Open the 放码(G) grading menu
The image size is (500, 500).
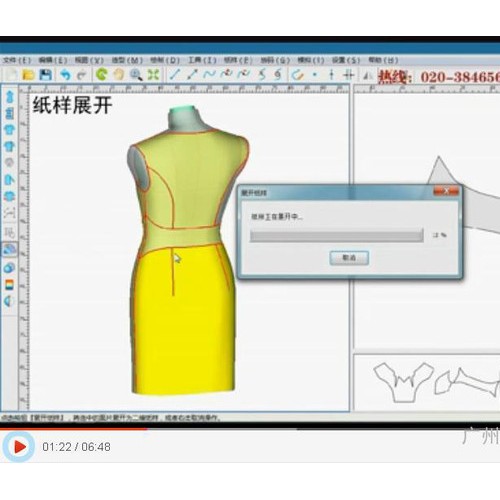coord(275,60)
